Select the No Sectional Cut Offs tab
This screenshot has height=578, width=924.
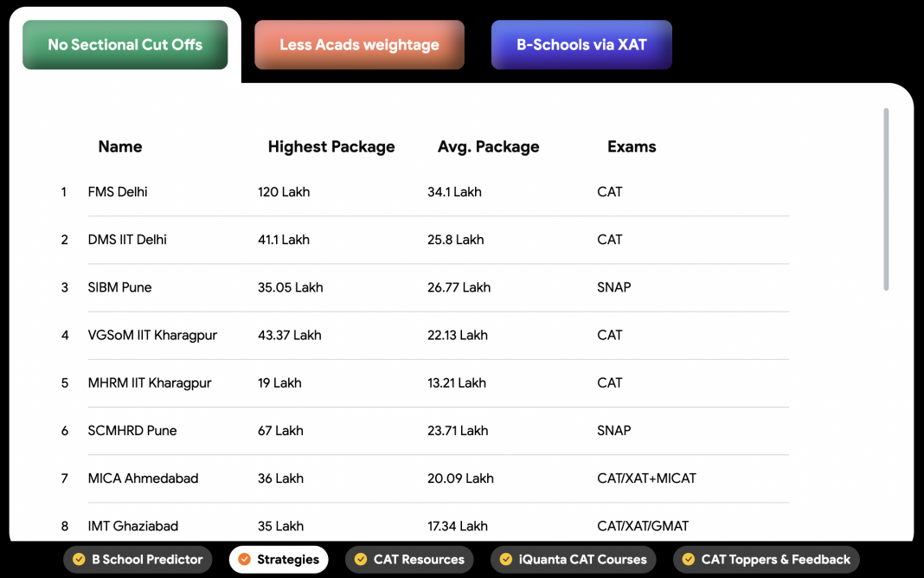point(125,44)
